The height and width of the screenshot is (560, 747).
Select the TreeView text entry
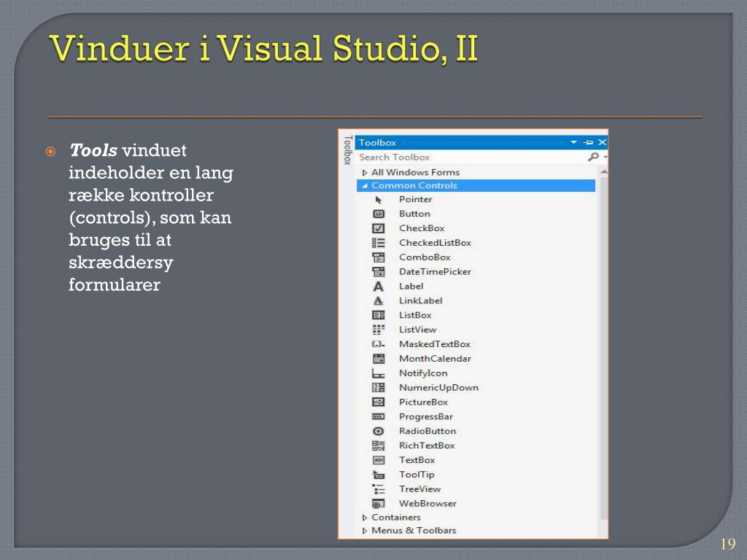click(419, 489)
